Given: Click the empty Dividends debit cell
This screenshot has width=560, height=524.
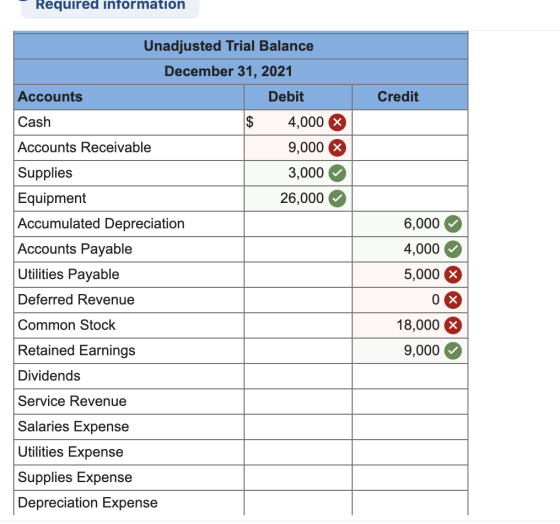Looking at the screenshot, I should click(x=298, y=376).
